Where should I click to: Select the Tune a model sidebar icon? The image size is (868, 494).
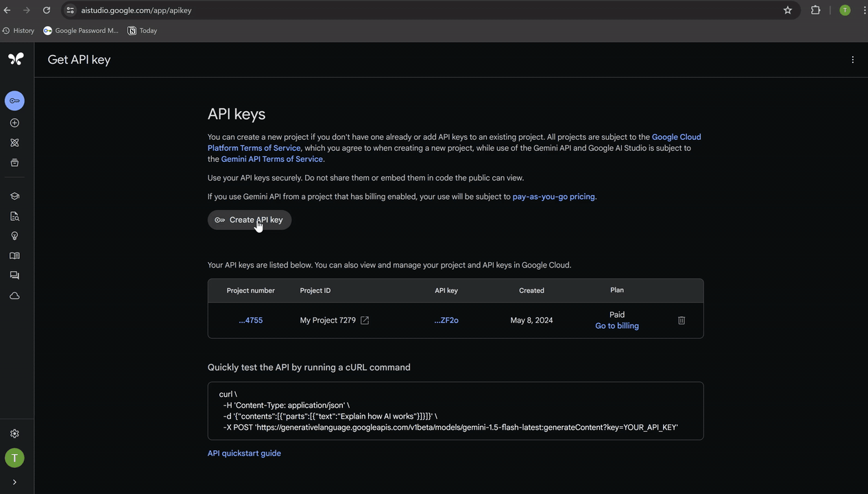click(x=14, y=142)
